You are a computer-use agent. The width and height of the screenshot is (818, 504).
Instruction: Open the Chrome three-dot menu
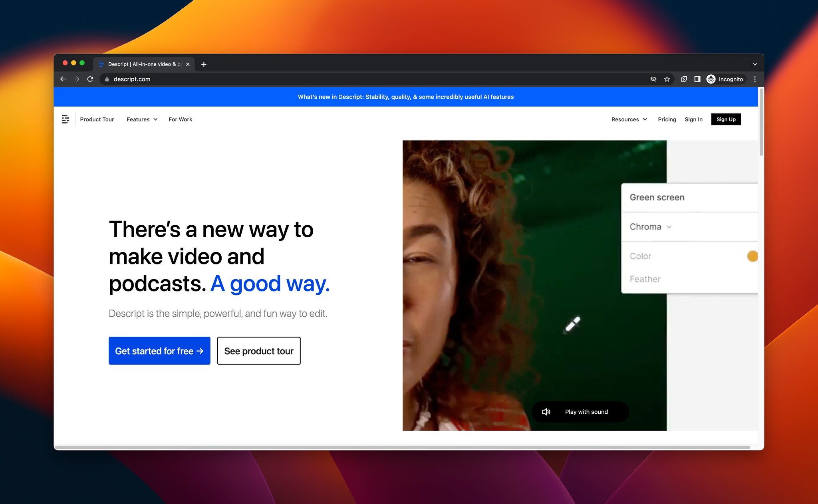(x=755, y=79)
